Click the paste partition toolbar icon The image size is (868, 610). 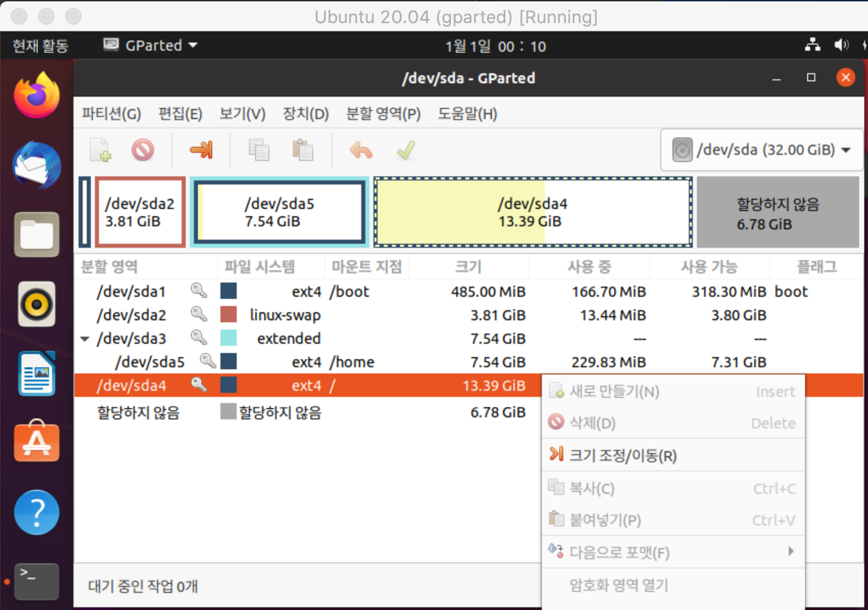coord(302,150)
